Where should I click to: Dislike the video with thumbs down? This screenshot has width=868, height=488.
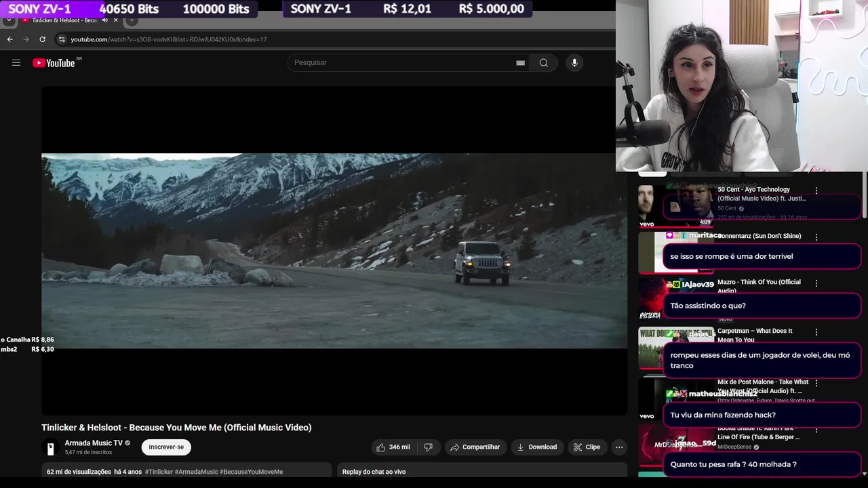428,447
